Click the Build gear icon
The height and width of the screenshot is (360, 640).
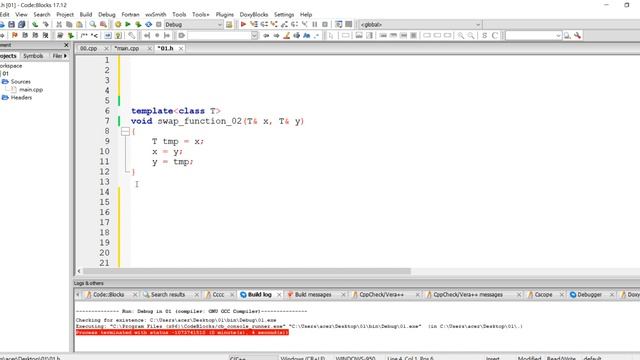click(118, 24)
